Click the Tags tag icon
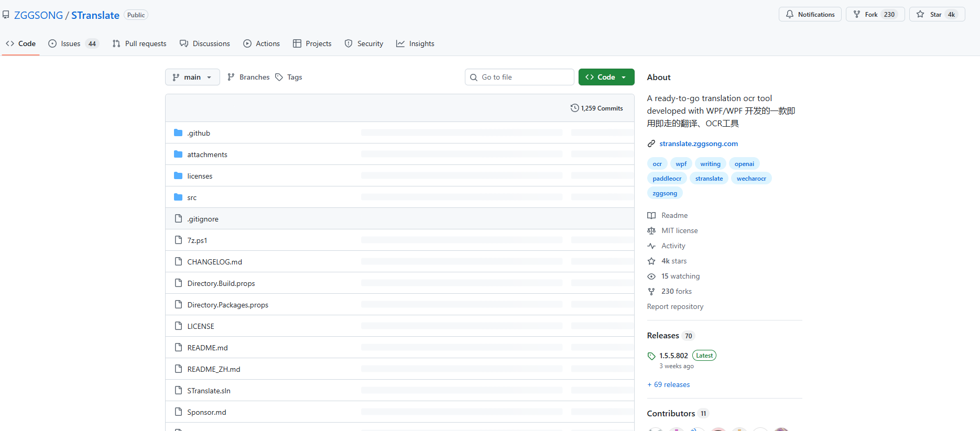 pyautogui.click(x=279, y=78)
